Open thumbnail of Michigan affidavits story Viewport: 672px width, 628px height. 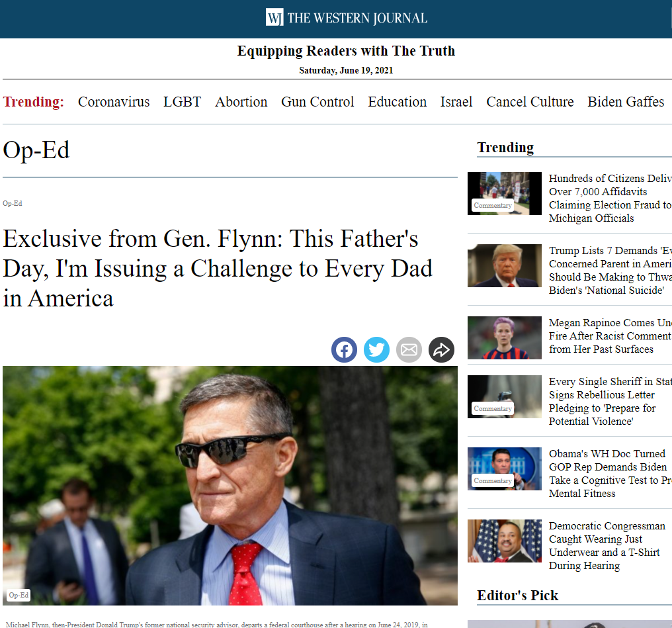(x=505, y=193)
